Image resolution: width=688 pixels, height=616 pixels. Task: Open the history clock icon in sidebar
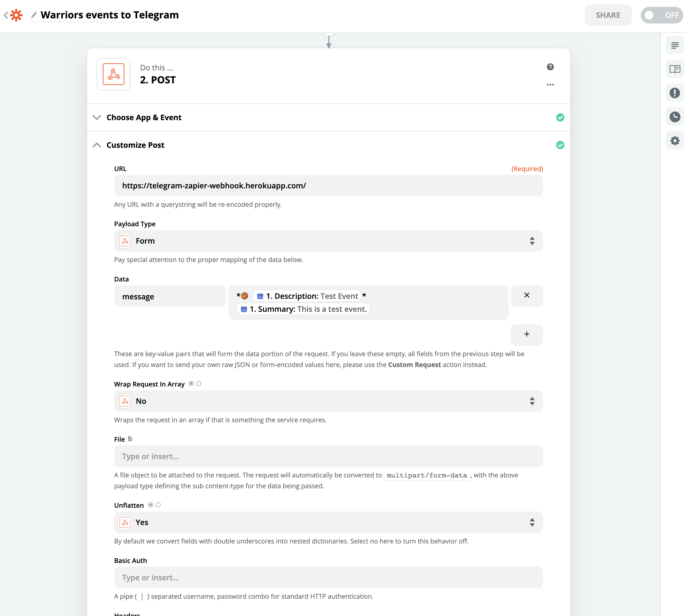tap(674, 117)
